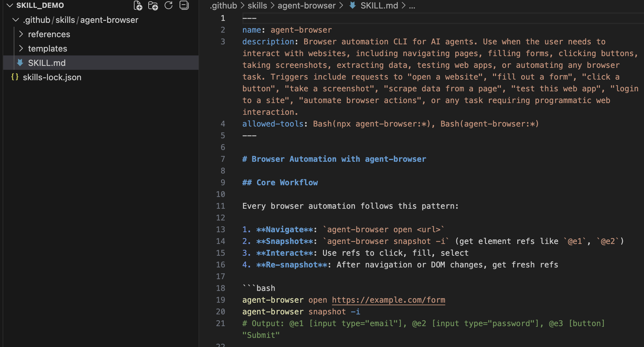644x347 pixels.
Task: Click the '**Navigate**' list item text
Action: click(284, 230)
